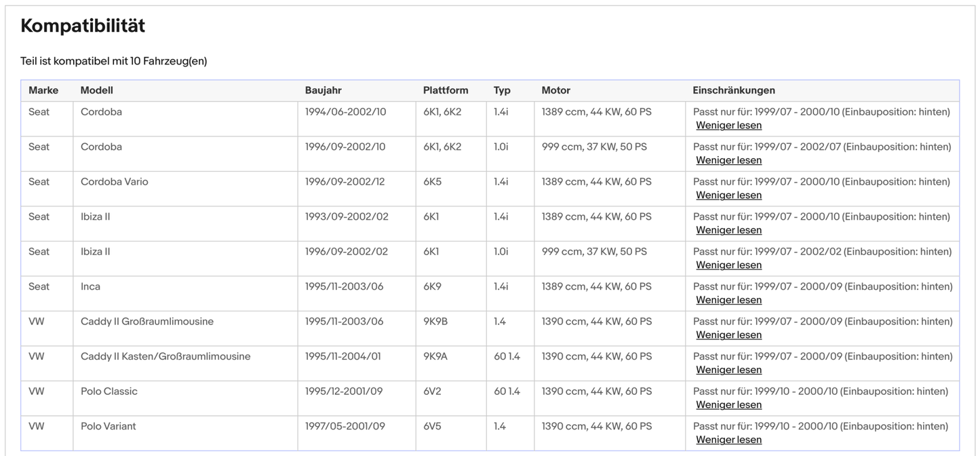Image resolution: width=980 pixels, height=456 pixels.
Task: Click the 'Polo Variant' model cell
Action: [108, 426]
